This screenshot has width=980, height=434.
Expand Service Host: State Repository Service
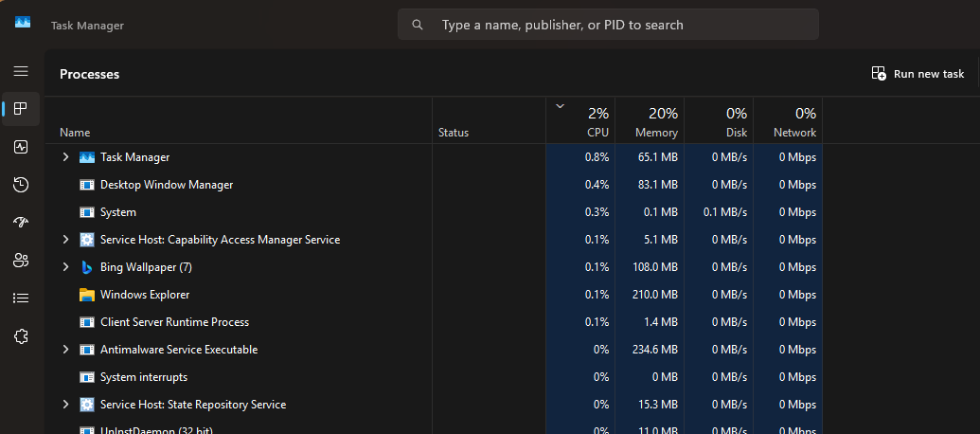65,405
